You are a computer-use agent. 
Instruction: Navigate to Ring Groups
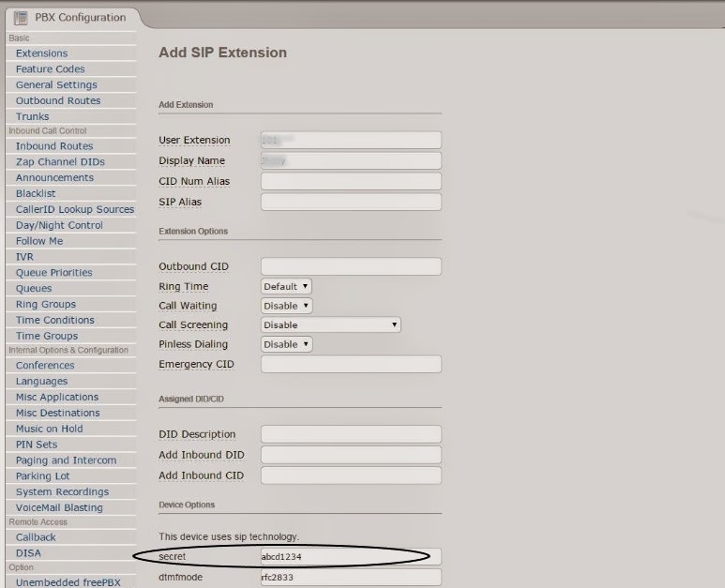[x=46, y=304]
